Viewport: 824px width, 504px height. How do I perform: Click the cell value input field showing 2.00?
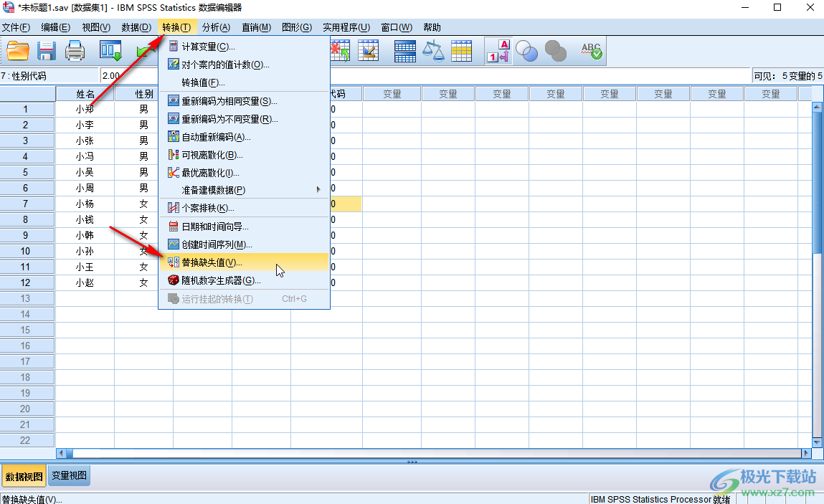pos(426,76)
